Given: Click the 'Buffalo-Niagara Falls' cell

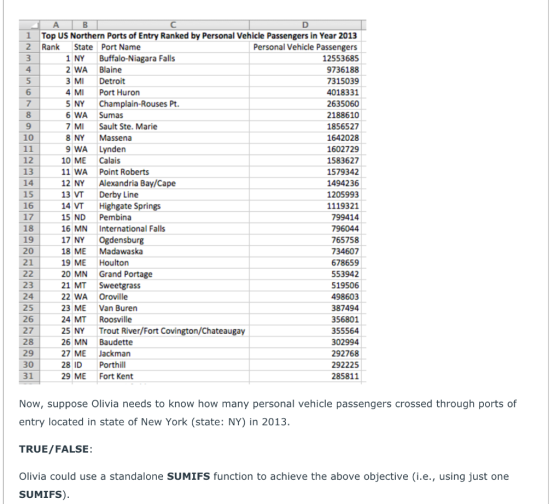Looking at the screenshot, I should point(173,59).
